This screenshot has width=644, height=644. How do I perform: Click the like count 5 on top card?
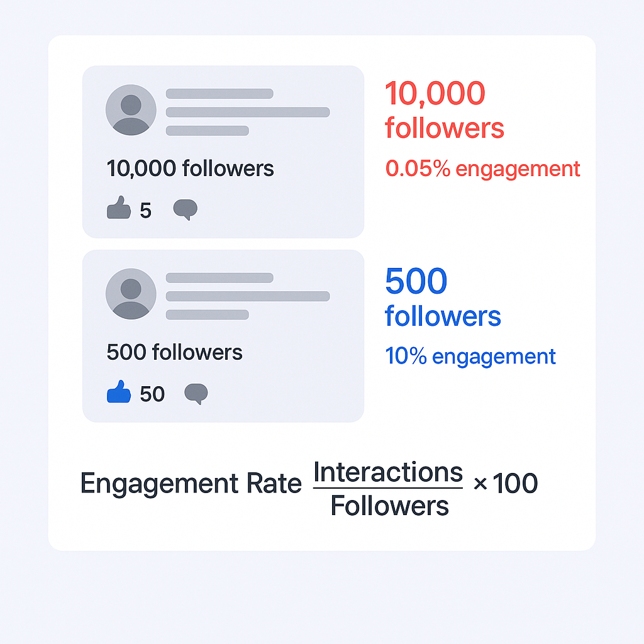146,211
